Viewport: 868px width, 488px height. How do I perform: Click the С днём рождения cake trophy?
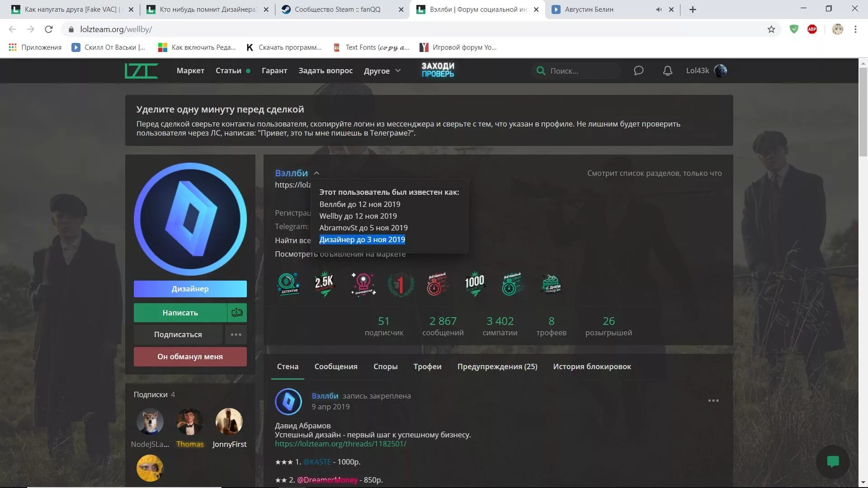tap(552, 284)
